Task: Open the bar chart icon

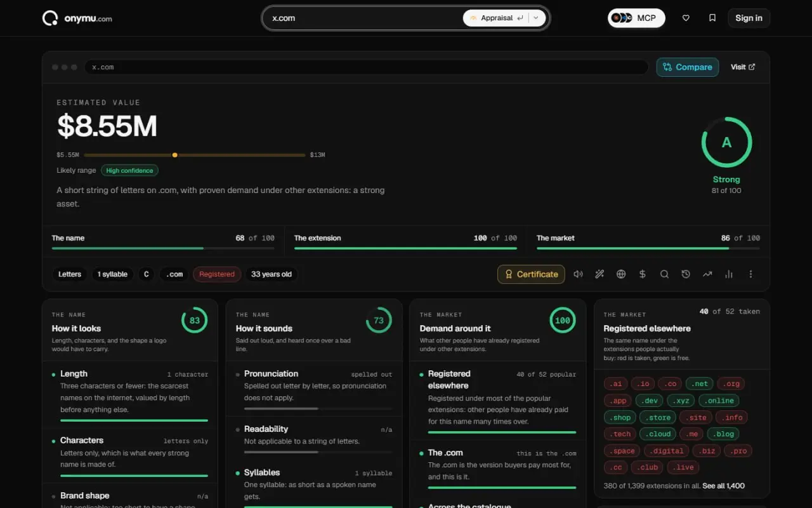Action: click(729, 274)
